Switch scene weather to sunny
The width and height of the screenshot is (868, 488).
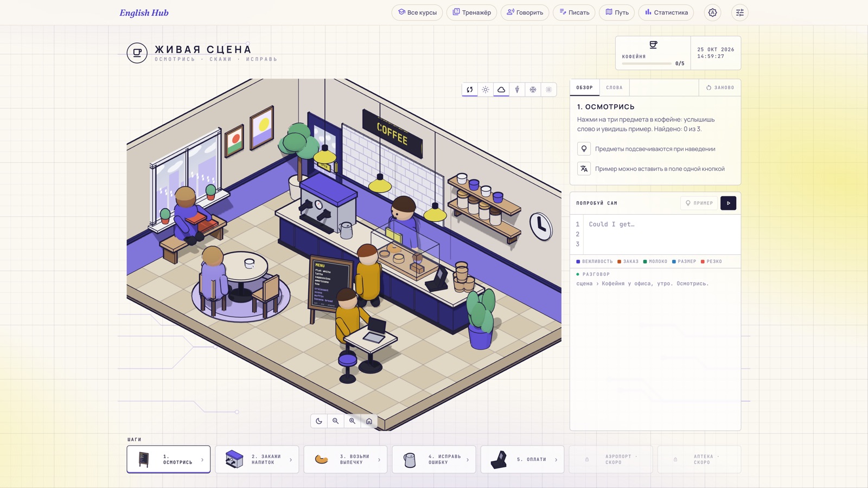tap(486, 89)
